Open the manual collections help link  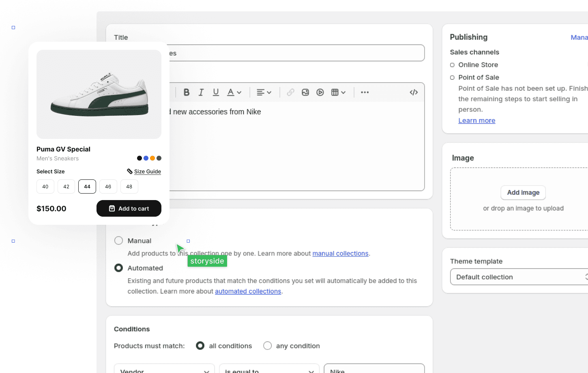[x=340, y=254]
